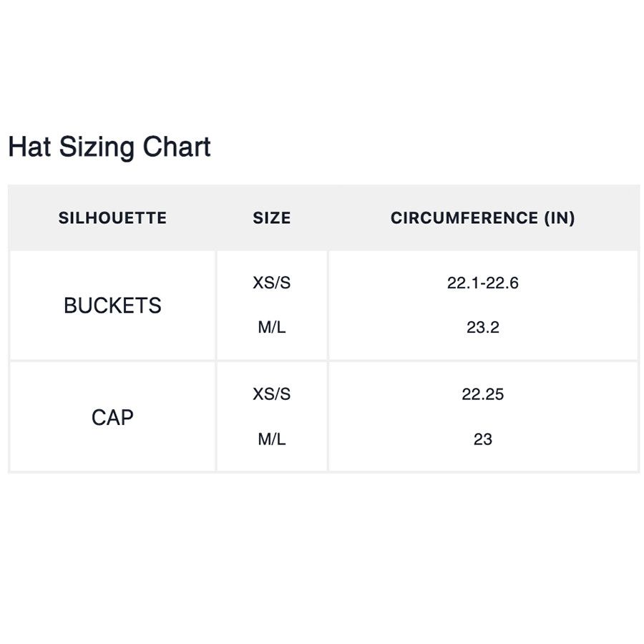Select the BUCKETS silhouette cell
The image size is (644, 644).
click(112, 305)
